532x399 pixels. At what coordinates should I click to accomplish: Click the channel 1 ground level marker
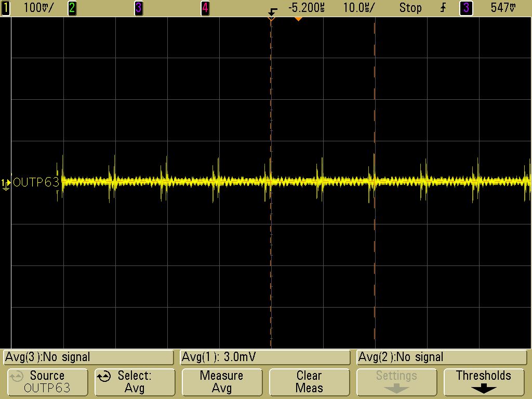5,184
